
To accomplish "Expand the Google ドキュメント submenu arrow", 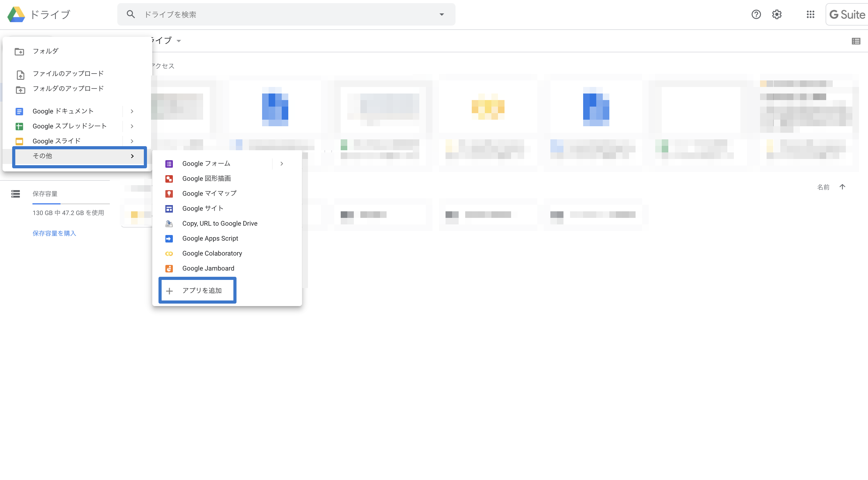I will tap(132, 111).
